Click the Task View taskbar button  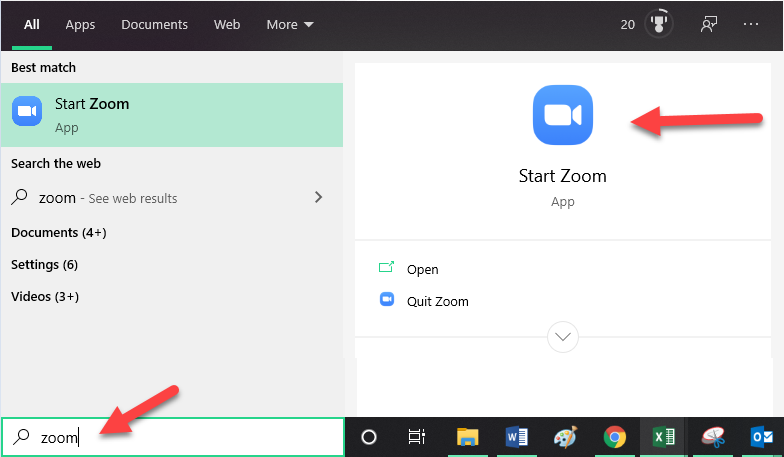[x=417, y=437]
